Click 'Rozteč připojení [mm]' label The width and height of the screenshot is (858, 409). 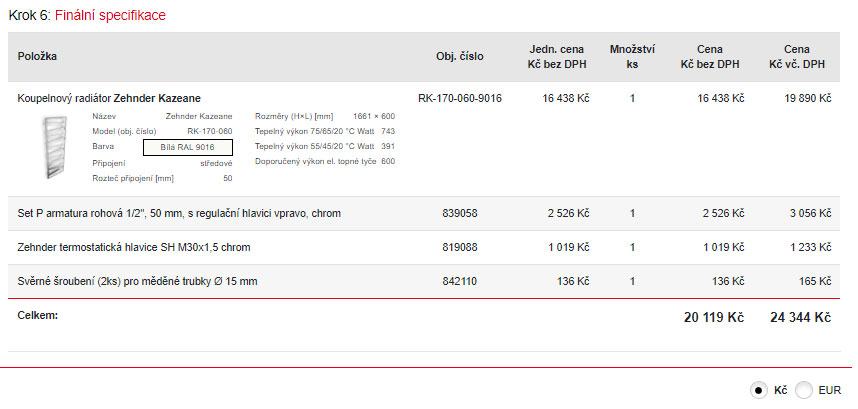[134, 178]
